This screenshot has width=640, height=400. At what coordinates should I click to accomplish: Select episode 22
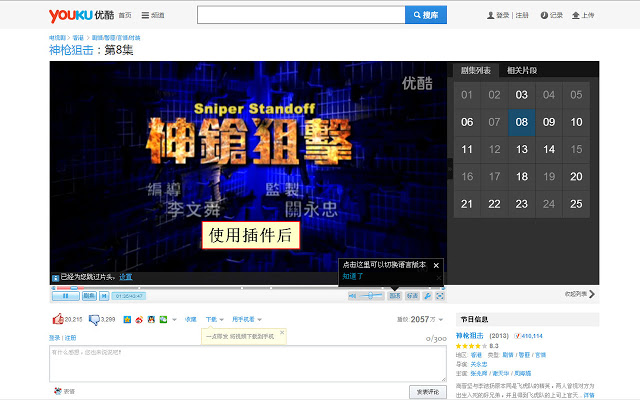pos(494,204)
